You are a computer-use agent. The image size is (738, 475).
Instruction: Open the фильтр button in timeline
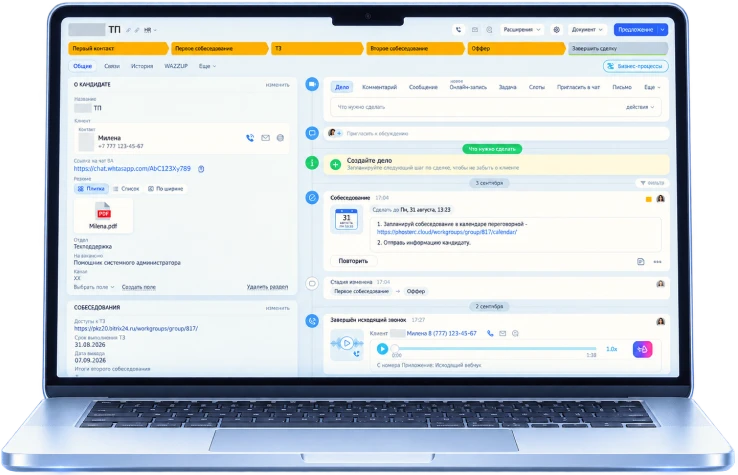(652, 183)
